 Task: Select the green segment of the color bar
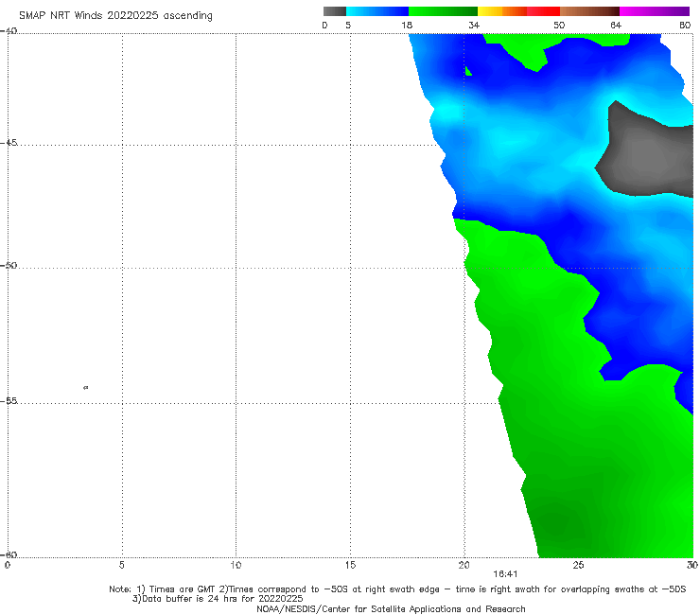click(443, 11)
